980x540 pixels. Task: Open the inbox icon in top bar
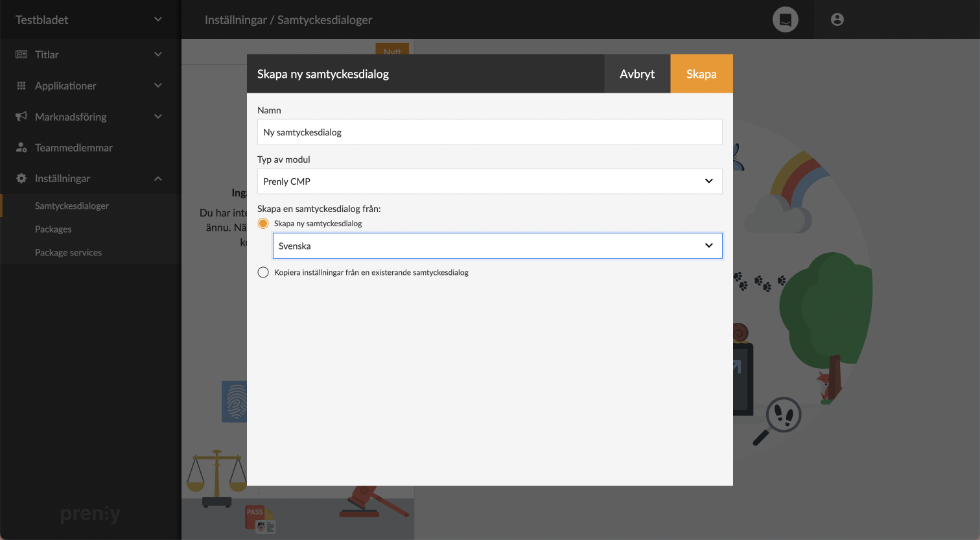coord(785,19)
